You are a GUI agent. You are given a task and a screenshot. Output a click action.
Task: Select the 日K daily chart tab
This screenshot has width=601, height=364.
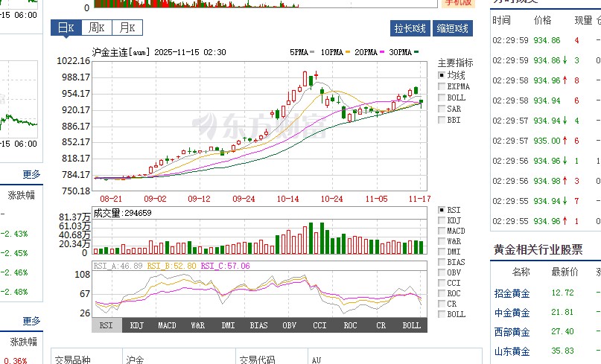[x=65, y=28]
